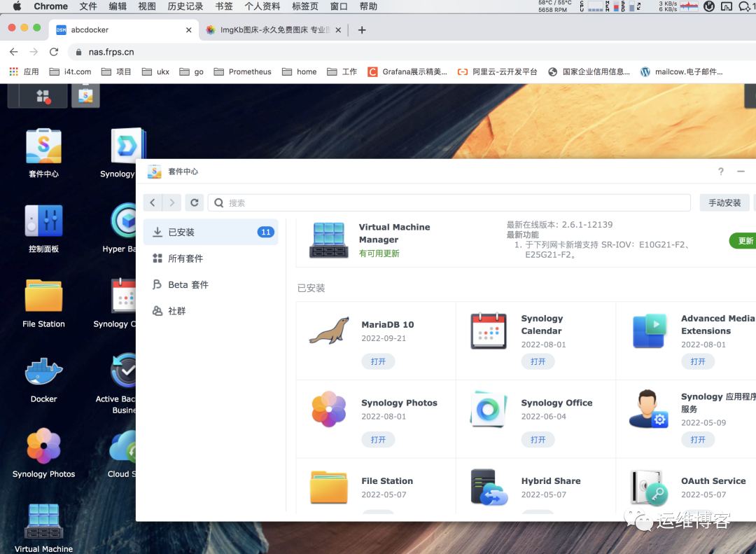Open the DSM main menu grid icon
This screenshot has height=554, width=756.
click(43, 97)
